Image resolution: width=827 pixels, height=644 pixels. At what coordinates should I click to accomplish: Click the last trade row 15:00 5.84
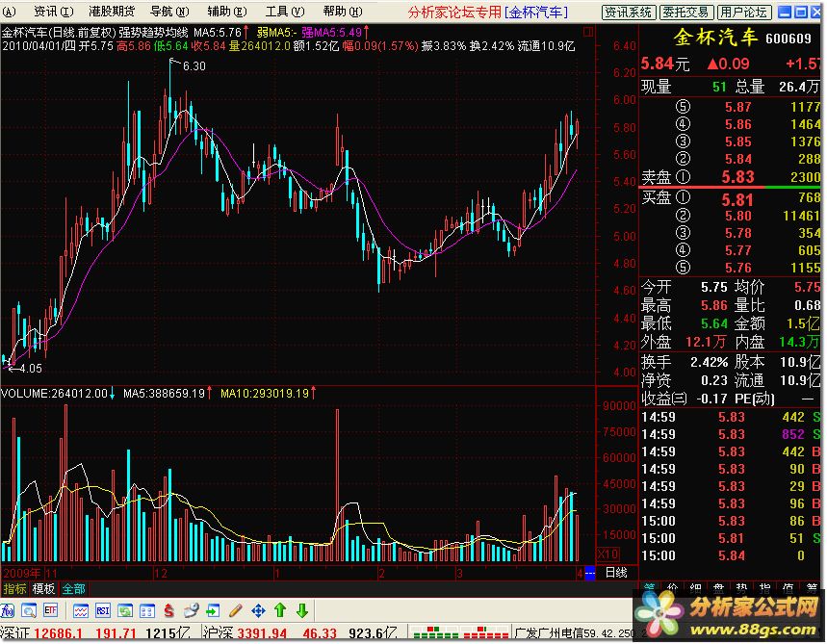730,555
